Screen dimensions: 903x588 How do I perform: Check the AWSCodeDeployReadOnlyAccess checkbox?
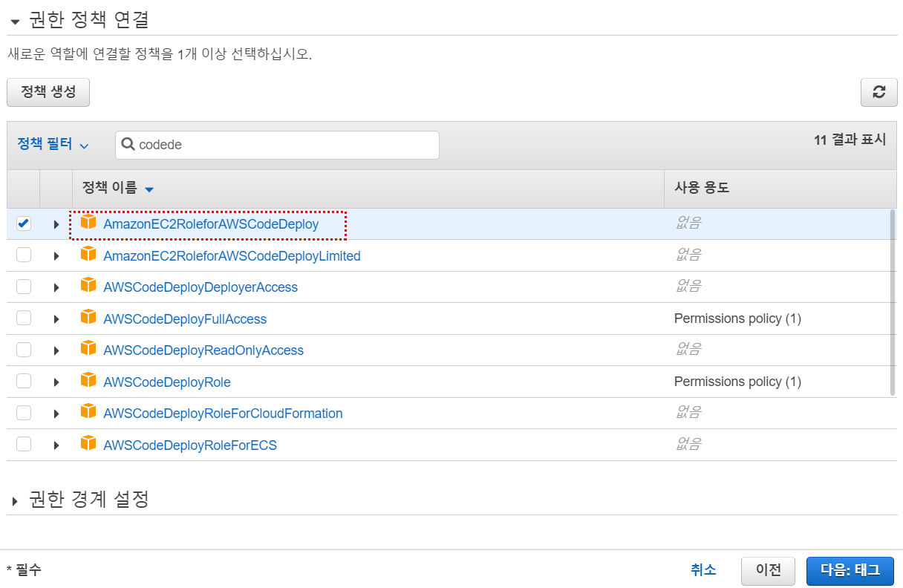24,350
